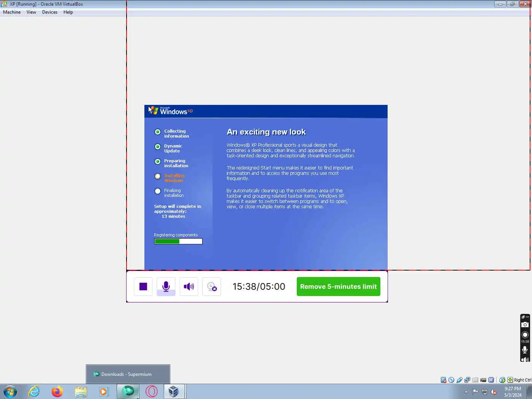Screen dimensions: 532x399
Task: Click the Installing Windows step indicator
Action: pyautogui.click(x=158, y=176)
